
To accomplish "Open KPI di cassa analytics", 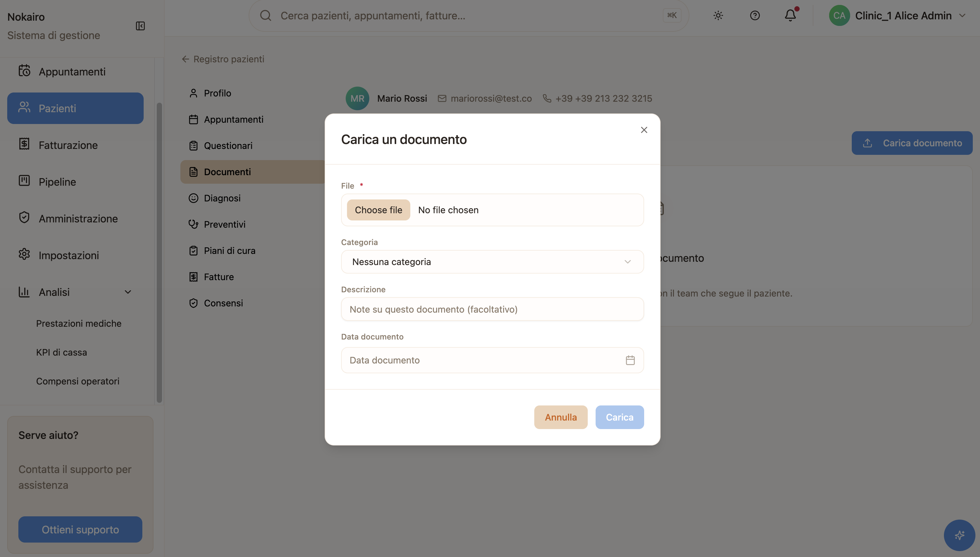I will [x=62, y=352].
